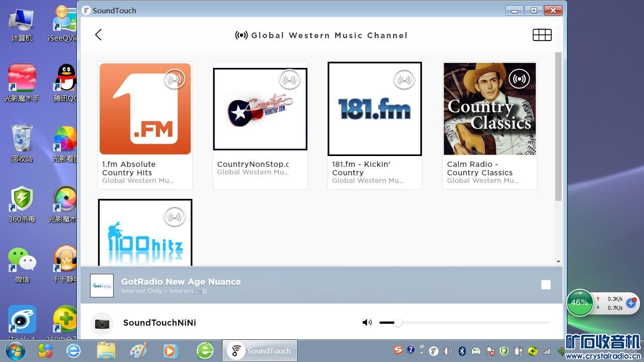The width and height of the screenshot is (644, 362).
Task: Open the Tencent QQ penguin desktop icon
Action: pos(66,83)
